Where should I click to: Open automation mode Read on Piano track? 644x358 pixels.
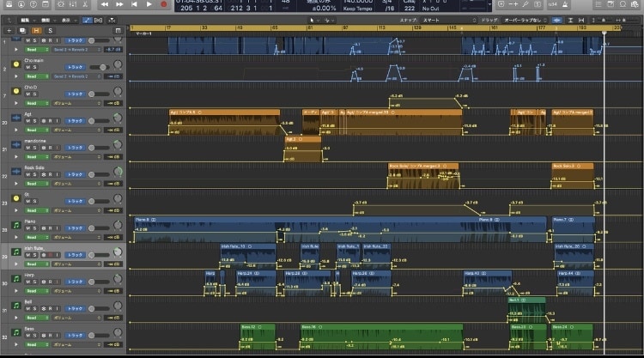pyautogui.click(x=37, y=237)
